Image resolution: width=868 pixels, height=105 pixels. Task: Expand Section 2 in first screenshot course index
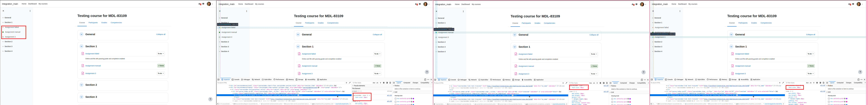[3, 42]
